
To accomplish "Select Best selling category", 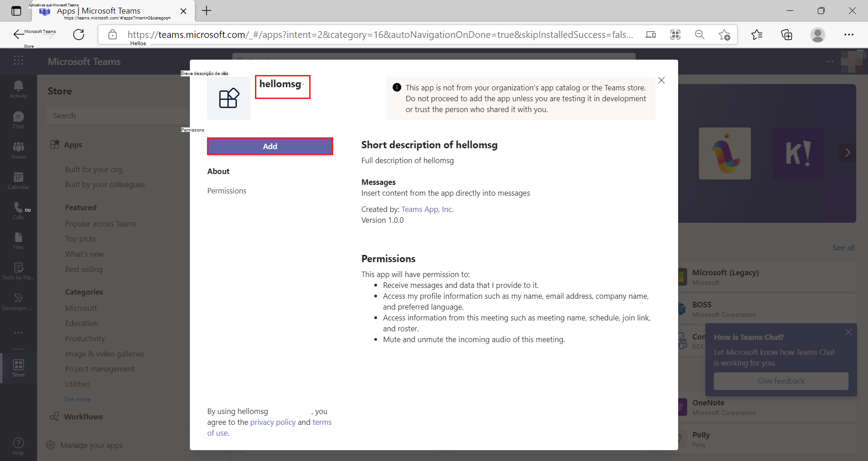I will pos(84,269).
